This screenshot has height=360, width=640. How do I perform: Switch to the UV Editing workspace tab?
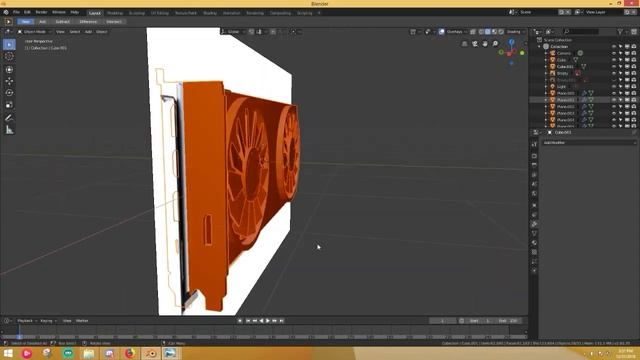point(160,13)
